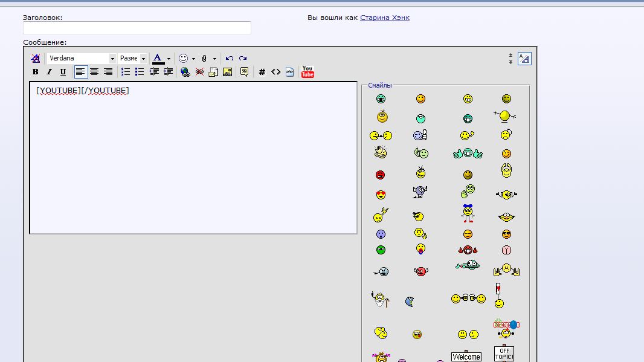Image resolution: width=644 pixels, height=362 pixels.
Task: Click the Remove Link icon
Action: pos(199,72)
